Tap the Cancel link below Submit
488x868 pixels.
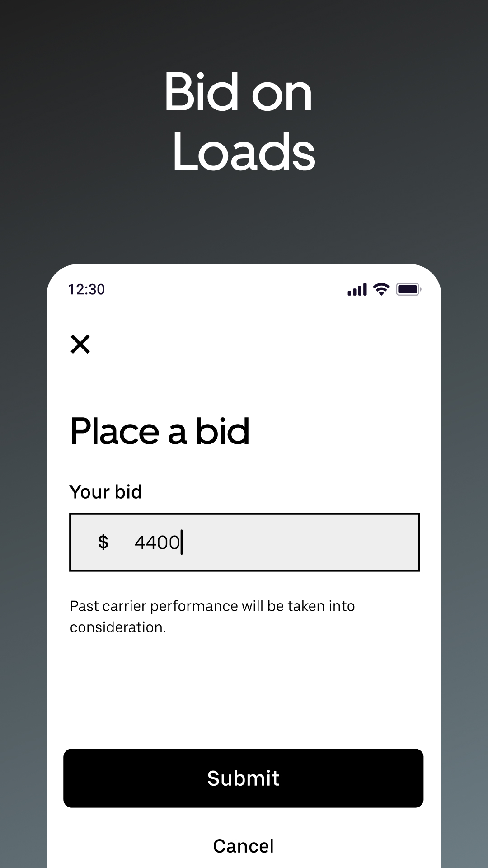pyautogui.click(x=243, y=846)
